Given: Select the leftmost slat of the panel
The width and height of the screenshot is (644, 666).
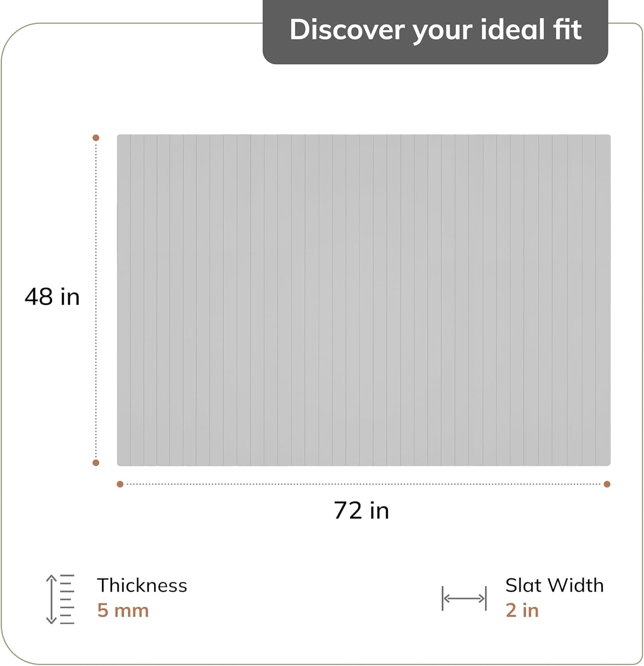Looking at the screenshot, I should (124, 300).
